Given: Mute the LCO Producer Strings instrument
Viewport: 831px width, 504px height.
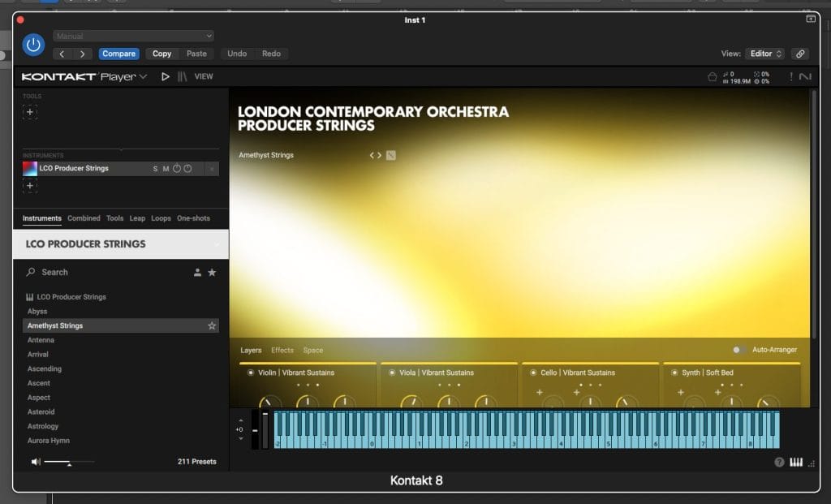Looking at the screenshot, I should [x=166, y=168].
